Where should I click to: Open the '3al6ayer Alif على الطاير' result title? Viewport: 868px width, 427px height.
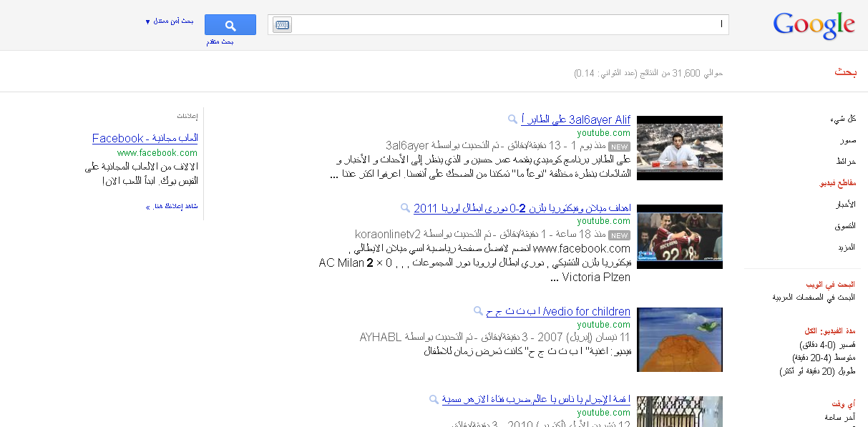pos(576,119)
